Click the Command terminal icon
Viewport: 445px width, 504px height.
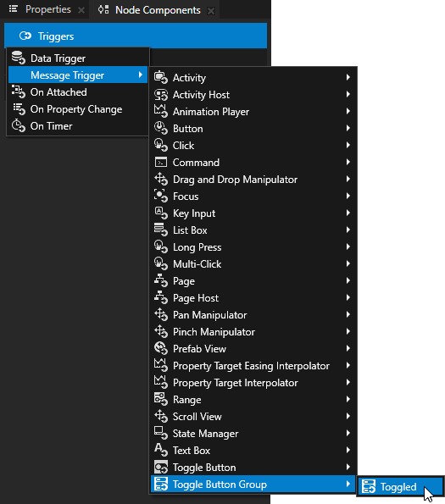161,162
